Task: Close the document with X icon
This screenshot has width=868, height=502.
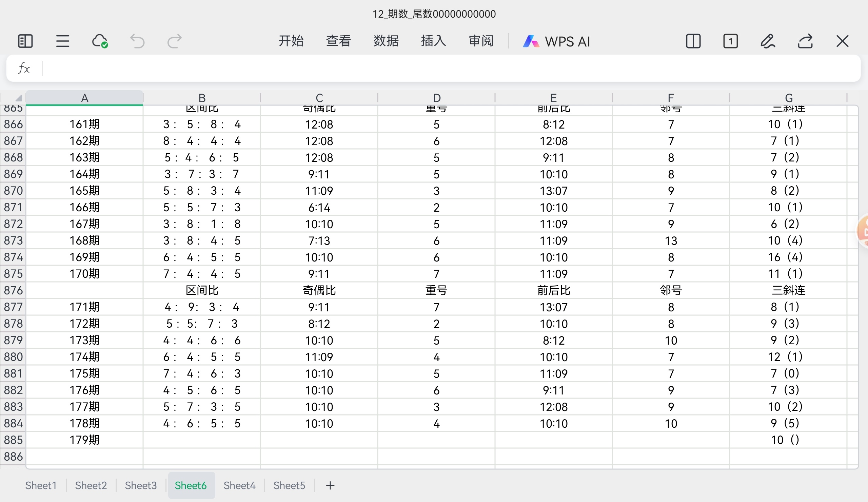Action: [x=843, y=41]
